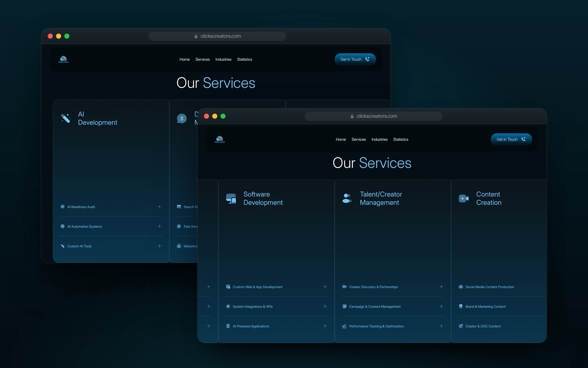The height and width of the screenshot is (368, 588).
Task: Open Services in the front window navigation
Action: coord(359,139)
